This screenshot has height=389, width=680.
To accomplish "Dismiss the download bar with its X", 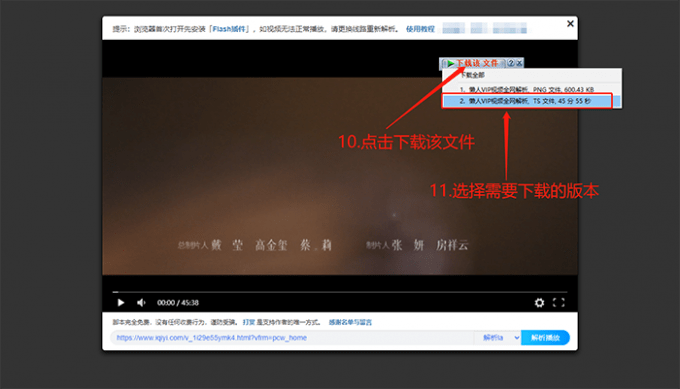I will click(x=519, y=63).
